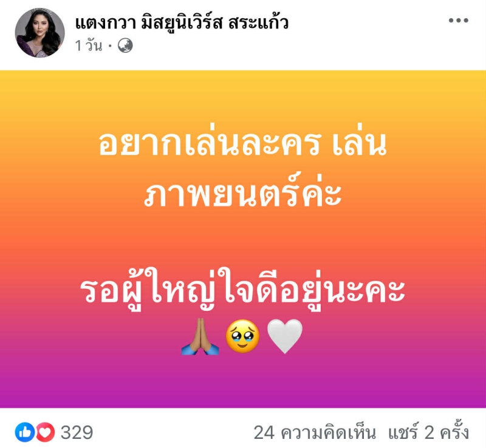
Task: Click the yellow top area of the gradient background
Action: pos(243,93)
